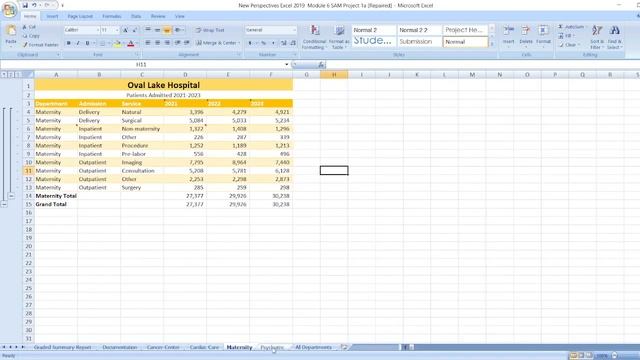Viewport: 640px width, 360px height.
Task: Increase decimal places
Action: [284, 43]
